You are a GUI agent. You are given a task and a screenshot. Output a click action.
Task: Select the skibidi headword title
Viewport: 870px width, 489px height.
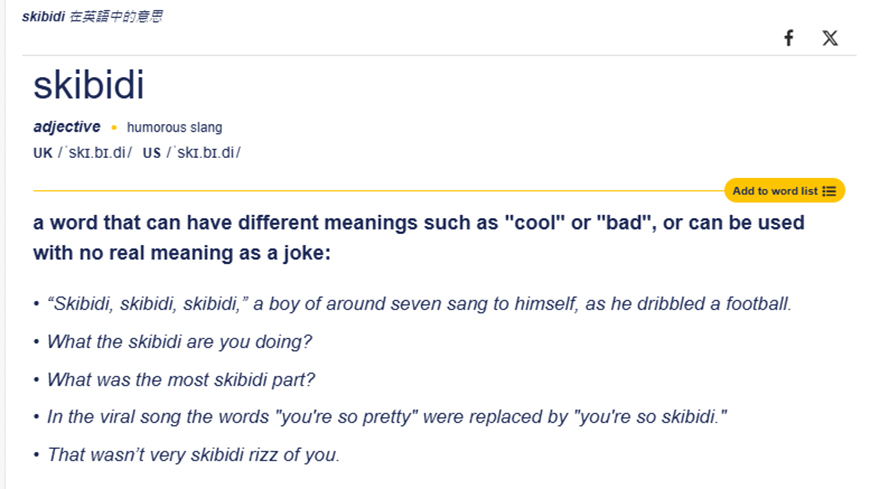point(89,85)
